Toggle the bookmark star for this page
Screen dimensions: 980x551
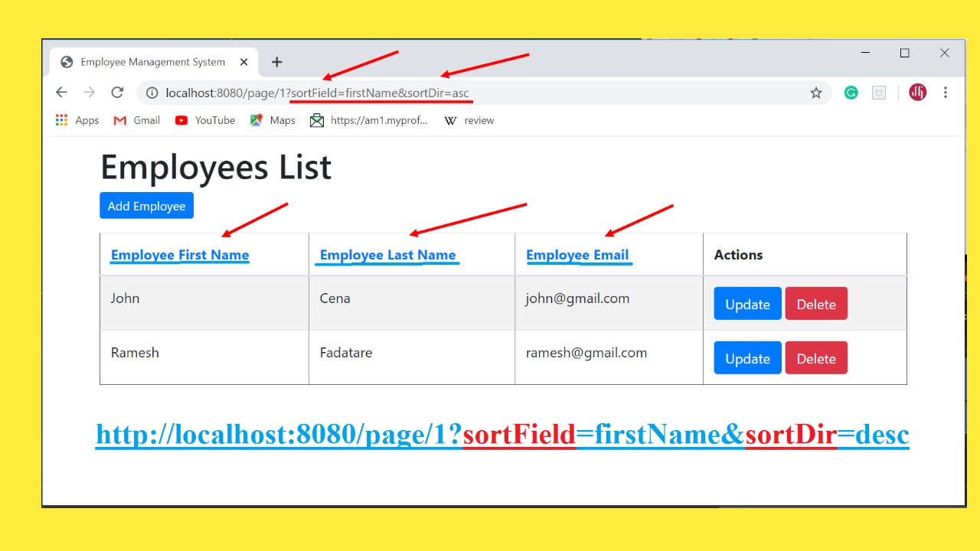pos(816,92)
